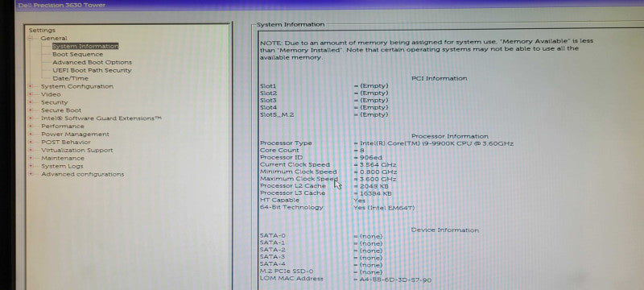This screenshot has width=644, height=290.
Task: Open the Boot Sequence settings
Action: coord(77,54)
